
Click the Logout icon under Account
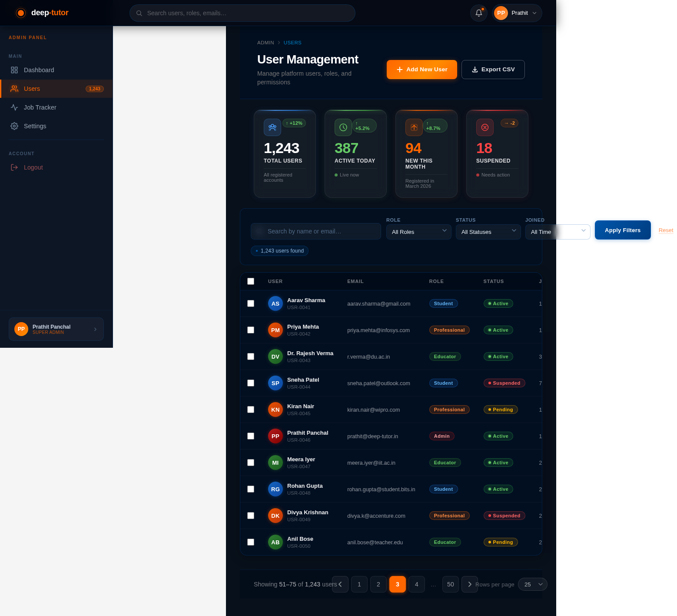14,167
